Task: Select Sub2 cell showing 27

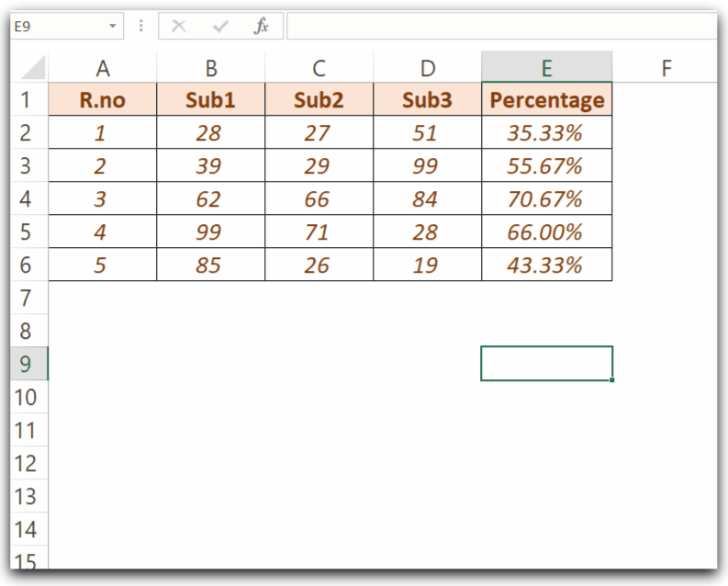Action: coord(319,132)
